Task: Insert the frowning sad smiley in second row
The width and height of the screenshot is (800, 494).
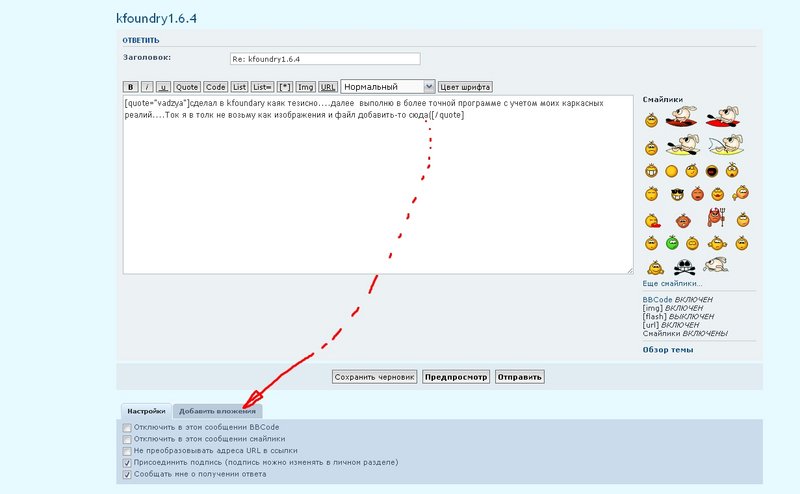Action: pos(651,148)
